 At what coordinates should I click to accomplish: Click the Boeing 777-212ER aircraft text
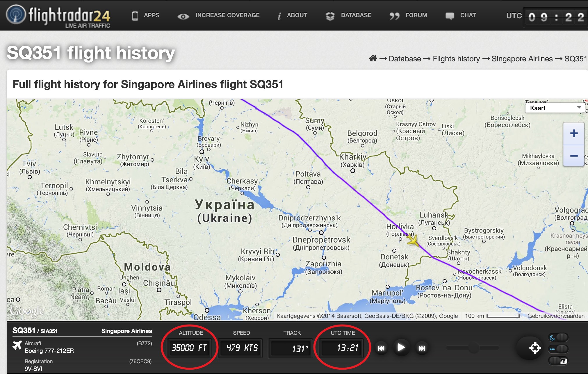click(x=49, y=351)
